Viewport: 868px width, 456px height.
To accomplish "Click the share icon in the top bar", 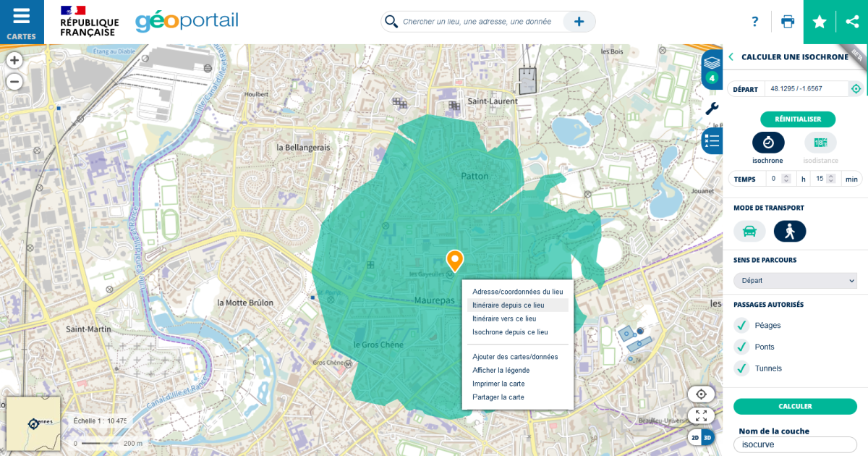I will [851, 22].
